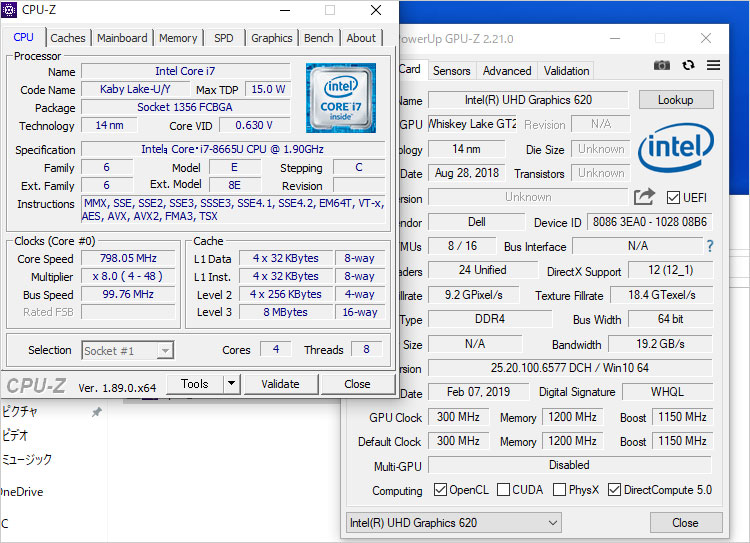Click the Digital Signature WHQL value

pos(667,392)
